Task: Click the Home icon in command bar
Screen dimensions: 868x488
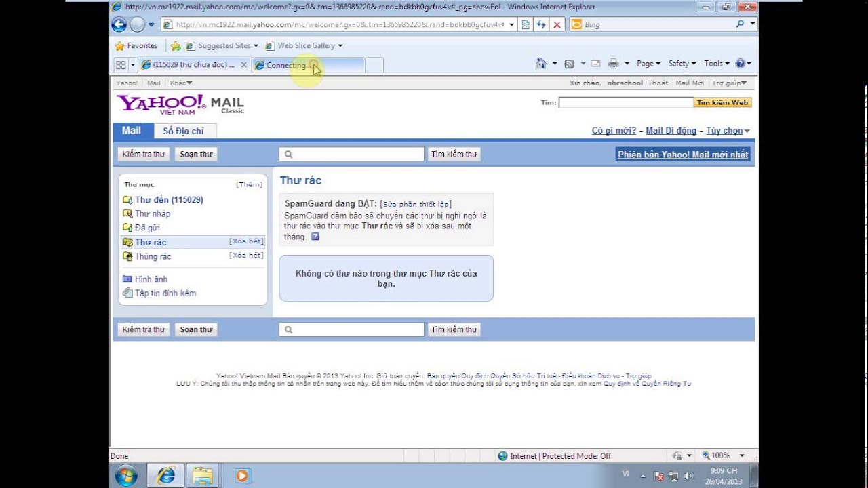Action: (541, 64)
